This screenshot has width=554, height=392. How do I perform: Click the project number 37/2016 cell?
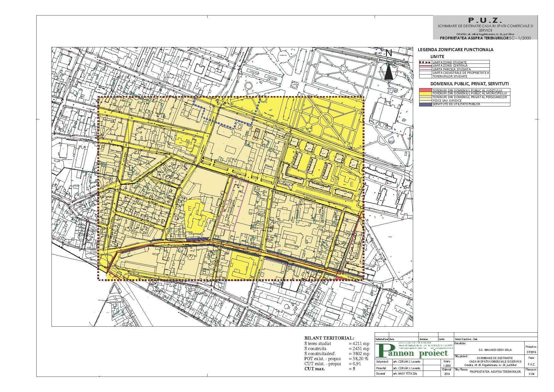point(531,352)
